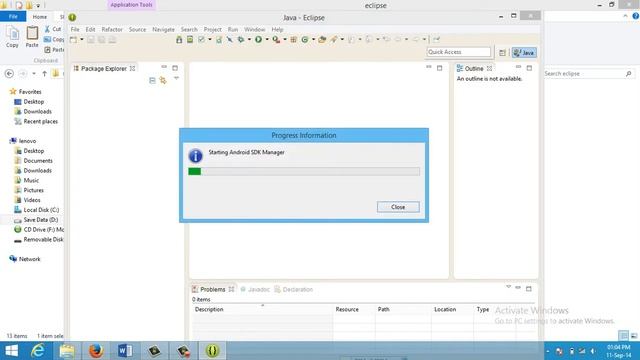The width and height of the screenshot is (640, 360).
Task: Click the green Run button in Eclipse toolbar
Action: [258, 40]
